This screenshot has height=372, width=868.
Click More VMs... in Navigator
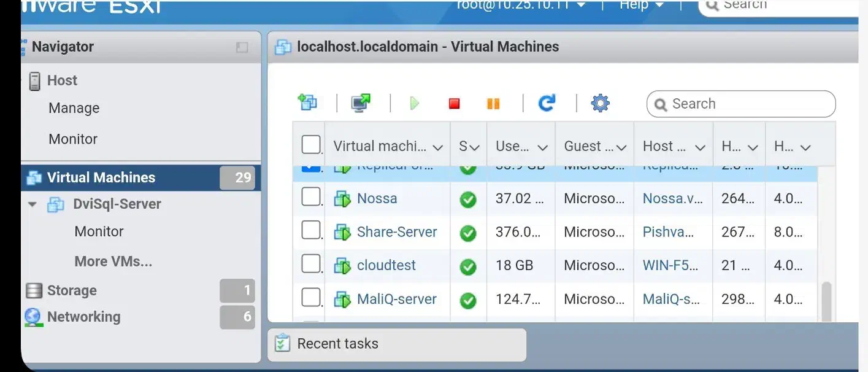tap(113, 262)
